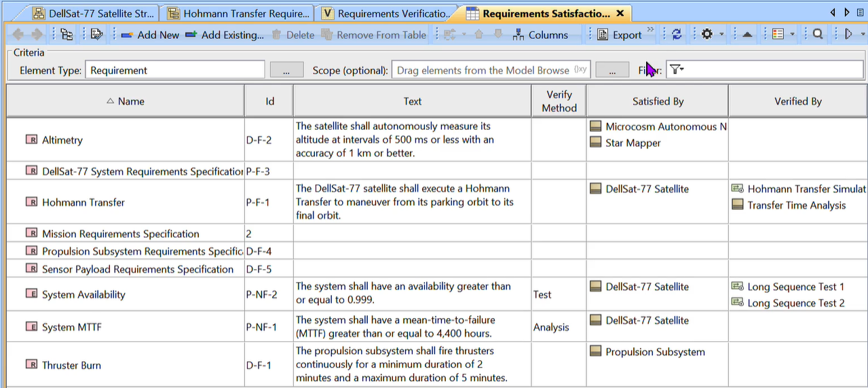
Task: Select the Hohmann Transfer requirement name
Action: point(83,202)
